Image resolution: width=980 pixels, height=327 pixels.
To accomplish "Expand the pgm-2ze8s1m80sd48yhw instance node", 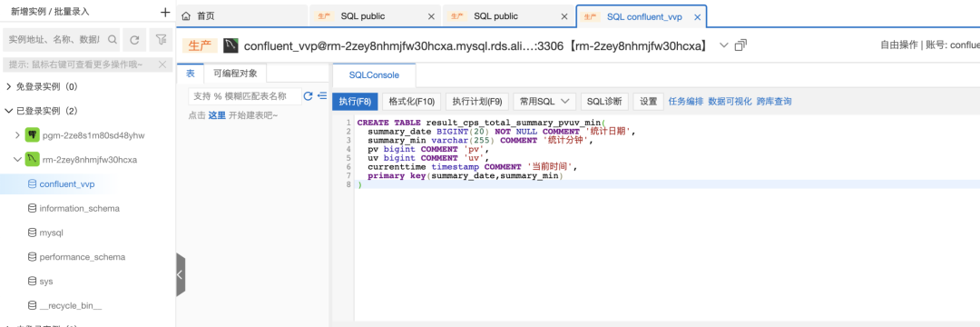I will tap(17, 135).
